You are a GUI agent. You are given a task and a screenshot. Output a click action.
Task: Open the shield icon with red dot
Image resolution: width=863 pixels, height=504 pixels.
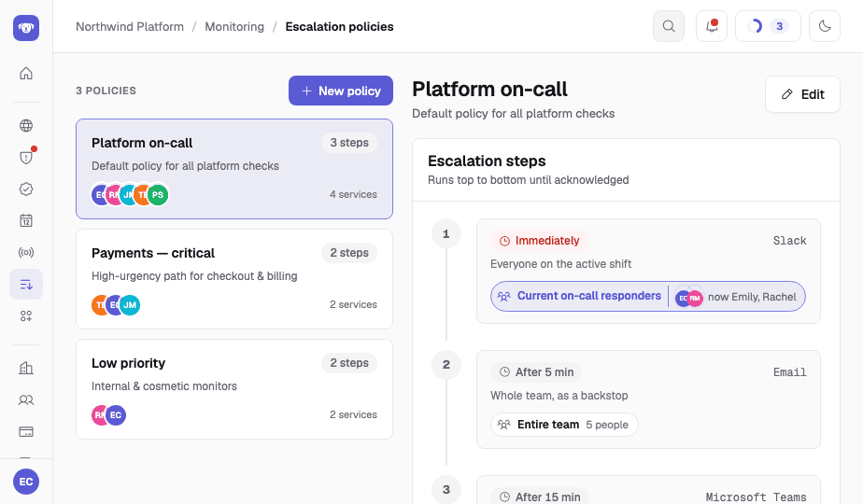click(x=26, y=158)
